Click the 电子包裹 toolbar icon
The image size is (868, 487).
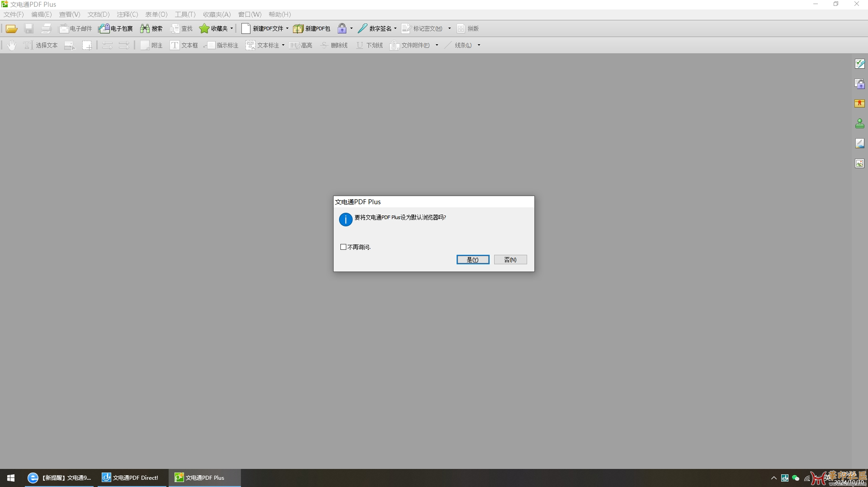104,29
